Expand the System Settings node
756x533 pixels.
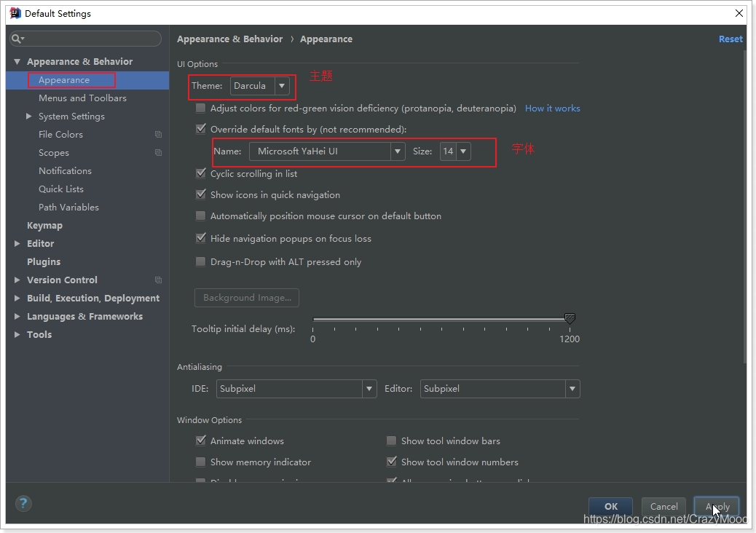pos(29,117)
